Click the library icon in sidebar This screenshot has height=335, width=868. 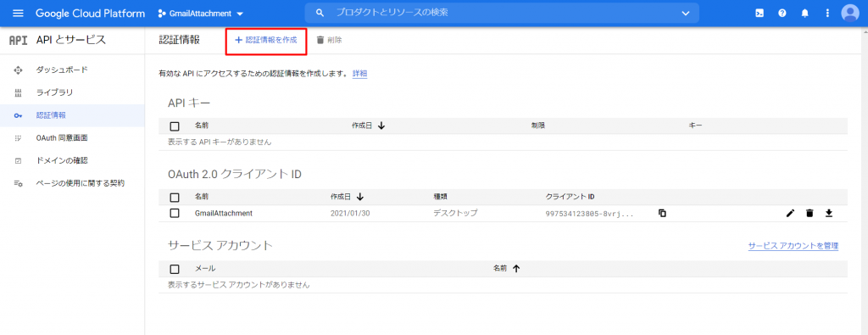point(18,93)
